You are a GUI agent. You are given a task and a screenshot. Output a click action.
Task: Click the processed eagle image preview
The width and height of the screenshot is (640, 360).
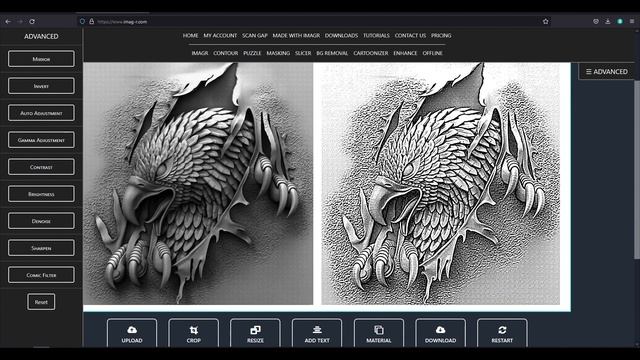441,183
